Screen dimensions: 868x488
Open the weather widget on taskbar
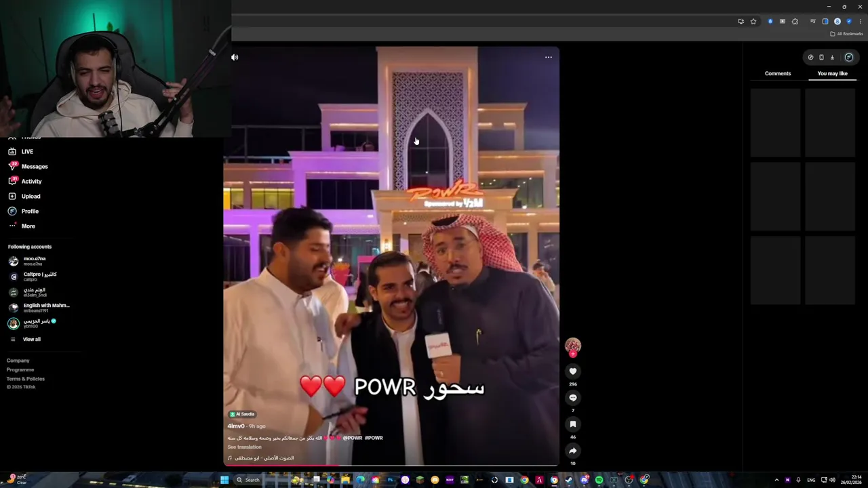point(18,479)
